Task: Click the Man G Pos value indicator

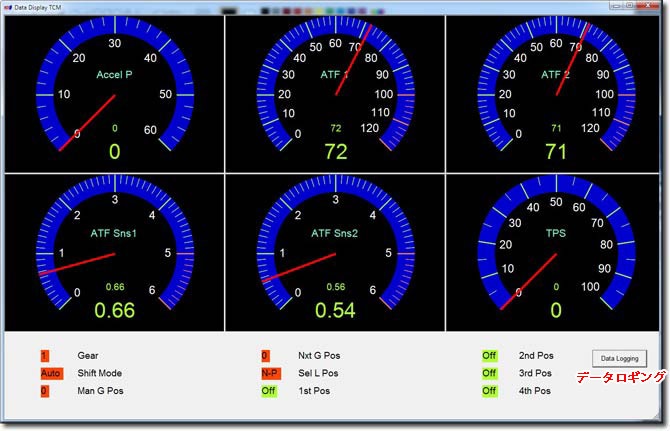Action: (x=45, y=391)
